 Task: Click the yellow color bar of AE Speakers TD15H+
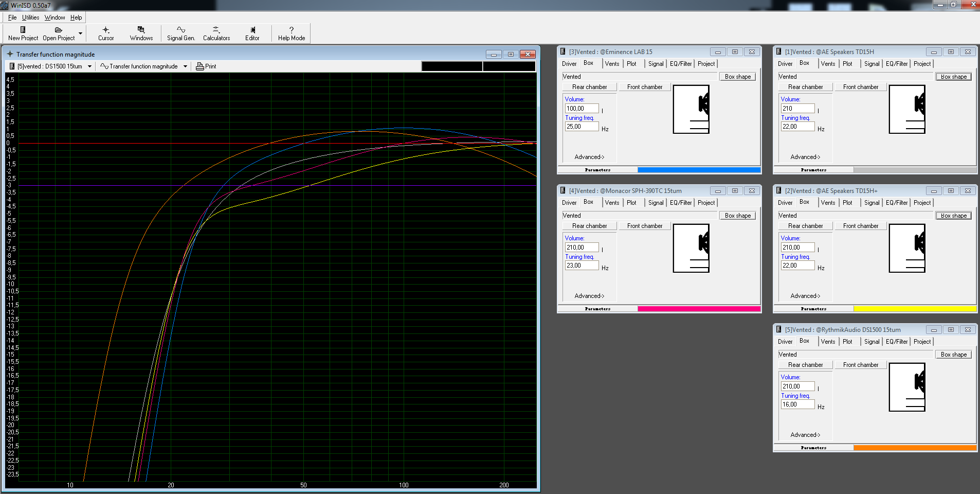(x=915, y=309)
